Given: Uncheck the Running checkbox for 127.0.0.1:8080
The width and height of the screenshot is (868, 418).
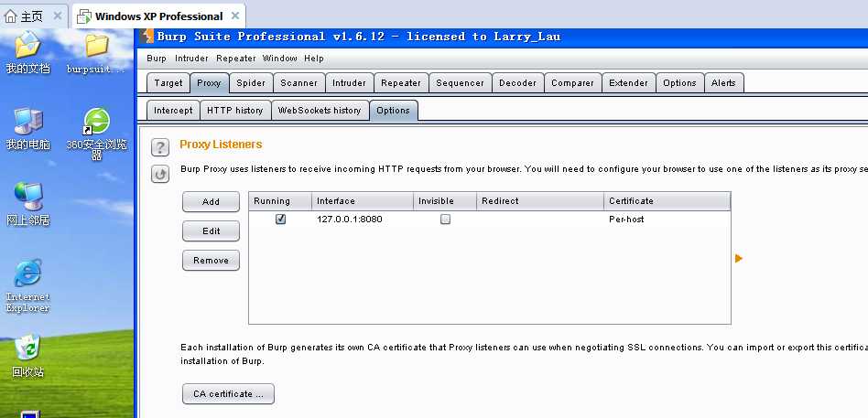Looking at the screenshot, I should (x=281, y=219).
